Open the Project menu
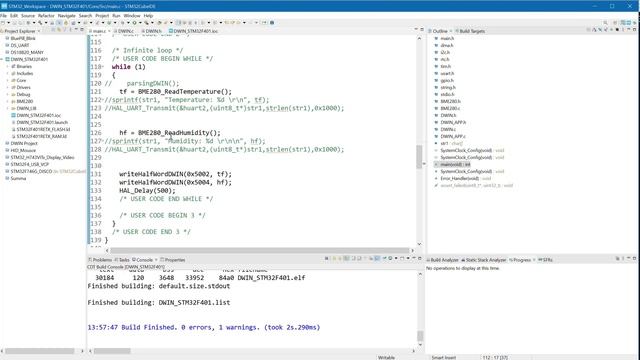 [102, 16]
